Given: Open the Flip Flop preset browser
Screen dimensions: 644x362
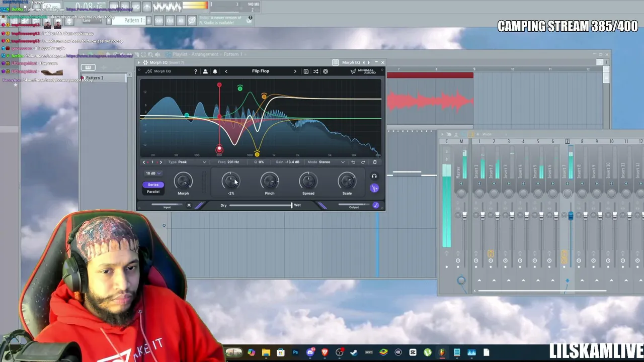Looking at the screenshot, I should [261, 71].
